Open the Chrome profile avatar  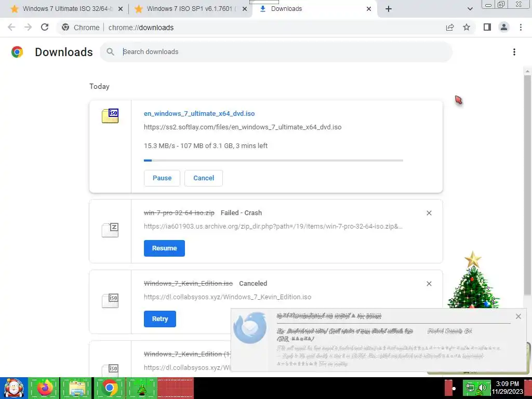click(x=504, y=27)
